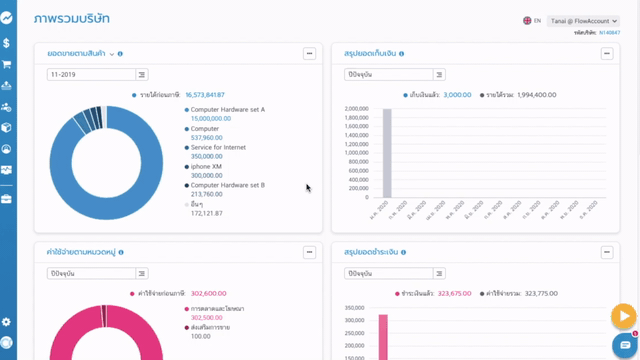Screen dimensions: 640x360
Task: Collapse the ค่าใช้จ่ายตามหมวดหมู่ card with minus button
Action: pyautogui.click(x=309, y=252)
